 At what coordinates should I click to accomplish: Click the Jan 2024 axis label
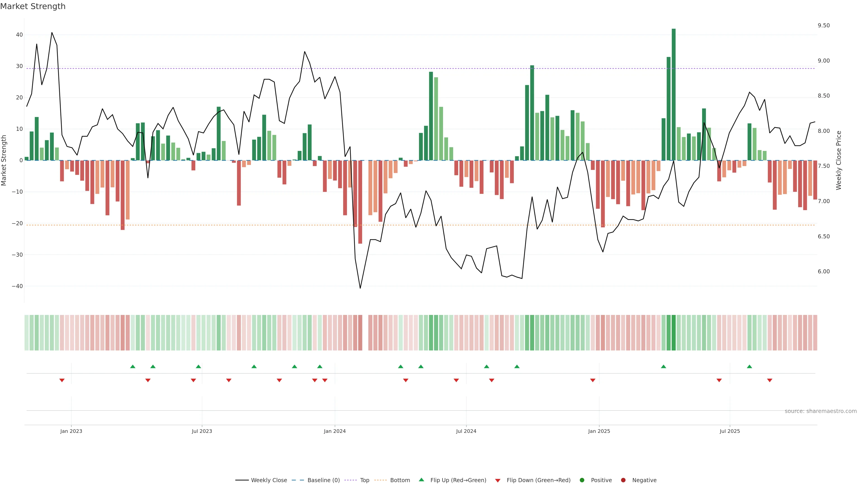[x=335, y=431]
